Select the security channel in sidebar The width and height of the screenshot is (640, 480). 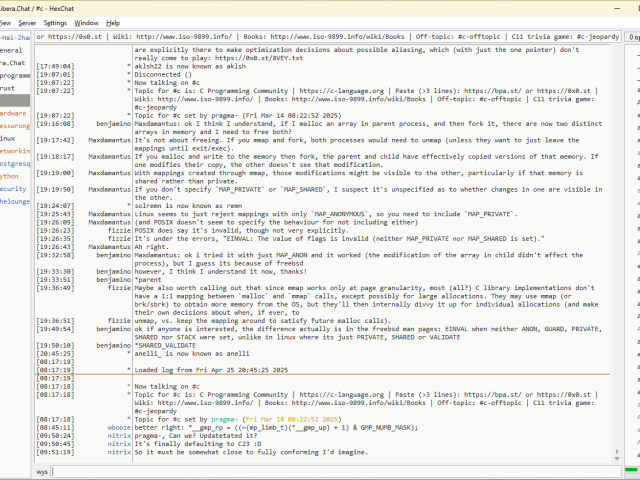coord(12,188)
